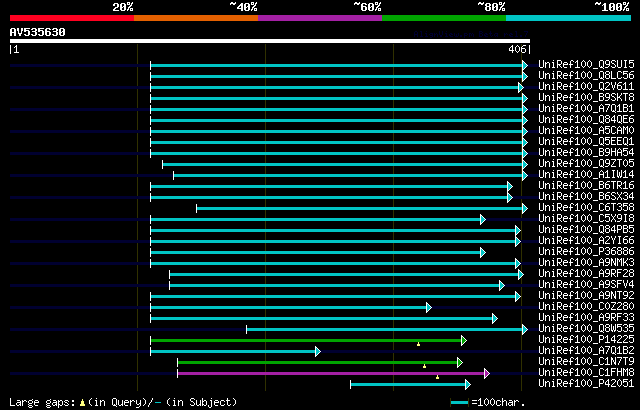This screenshot has width=640, height=410.
Task: Click the green C1N7T9 alignment bar
Action: coord(318,362)
